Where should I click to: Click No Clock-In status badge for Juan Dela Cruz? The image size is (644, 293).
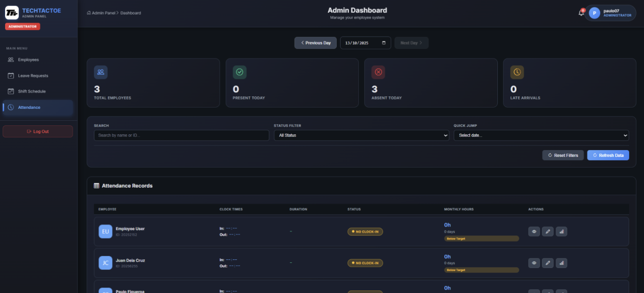coord(365,263)
